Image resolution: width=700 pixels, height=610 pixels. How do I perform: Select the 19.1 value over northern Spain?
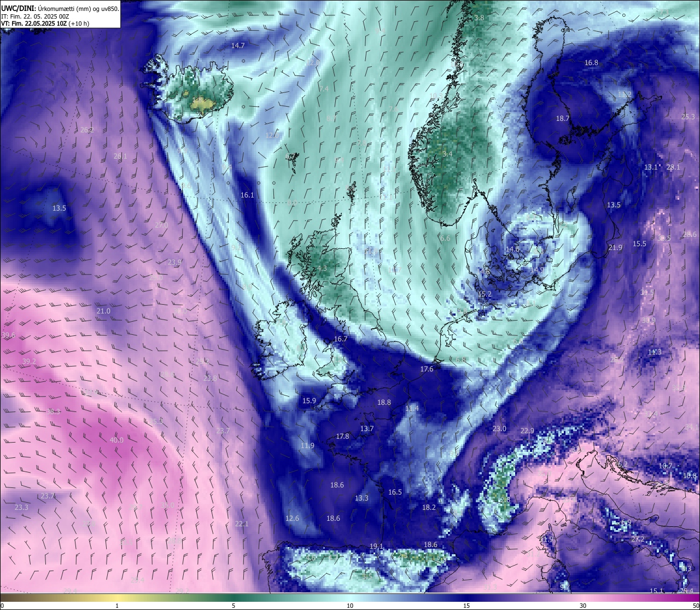pos(376,547)
